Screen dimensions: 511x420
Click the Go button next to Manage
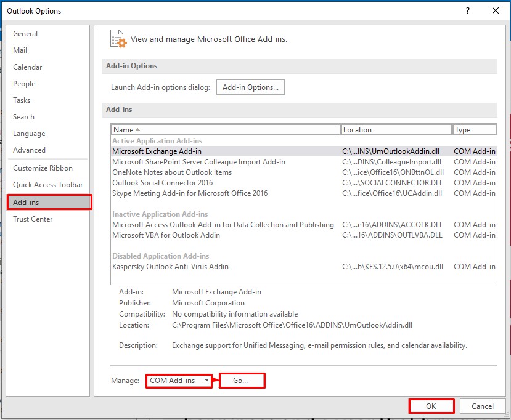[x=241, y=381]
